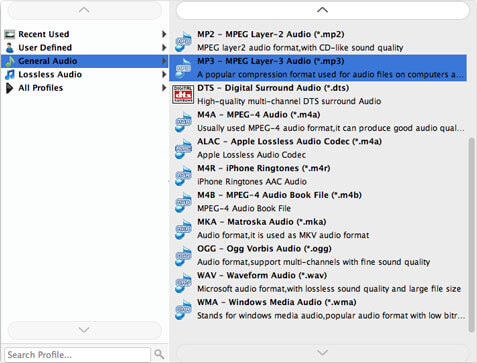Choose MP3 - MPEG Layer-3 Audio

(271, 61)
